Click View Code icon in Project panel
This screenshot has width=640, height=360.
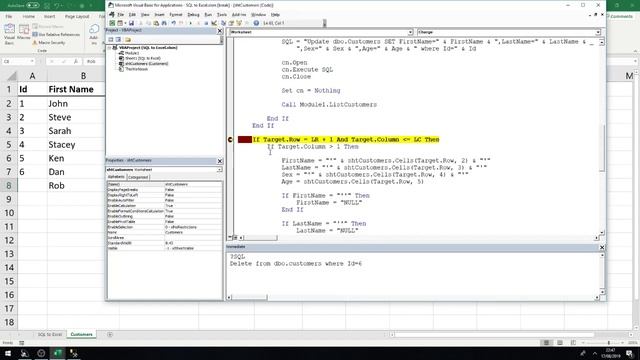[x=111, y=40]
